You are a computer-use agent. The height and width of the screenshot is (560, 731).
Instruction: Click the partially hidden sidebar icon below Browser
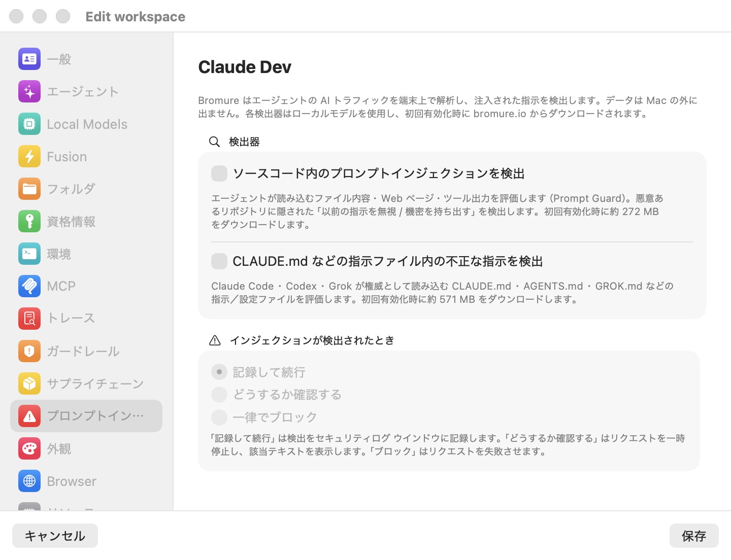pos(29,506)
